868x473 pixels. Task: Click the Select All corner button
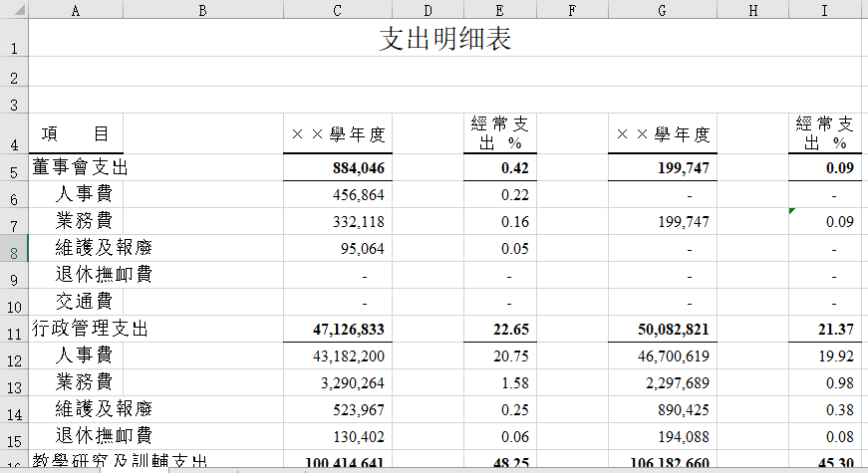(x=14, y=10)
